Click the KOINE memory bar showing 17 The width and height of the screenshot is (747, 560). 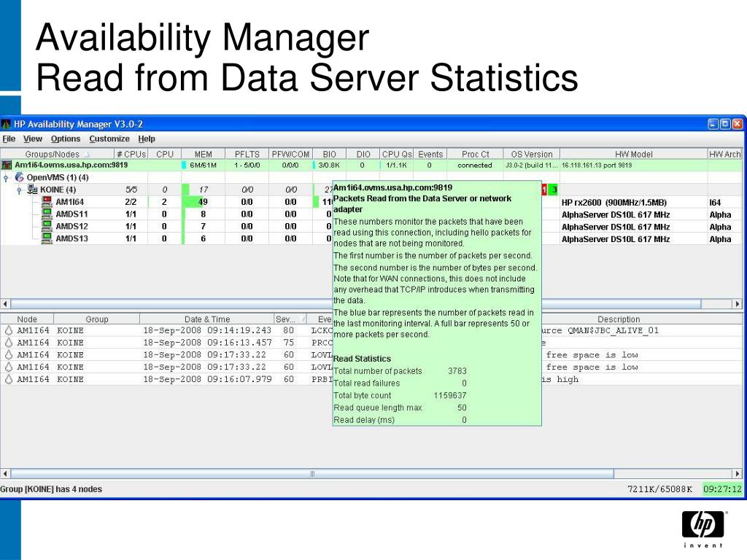coord(203,190)
